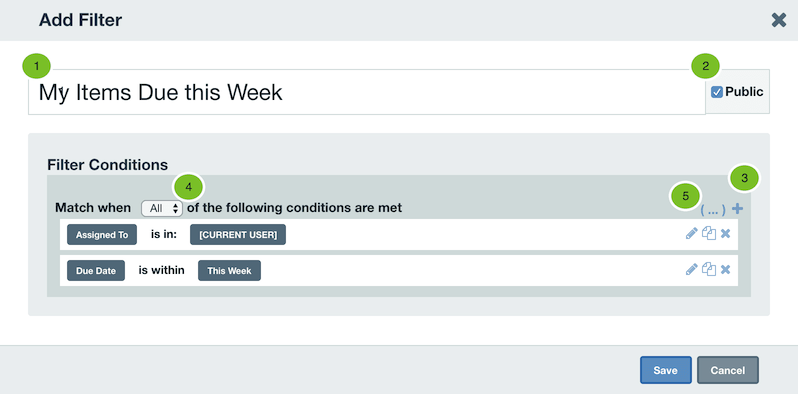The height and width of the screenshot is (394, 798).
Task: Edit the Due Date condition with pencil icon
Action: [691, 269]
